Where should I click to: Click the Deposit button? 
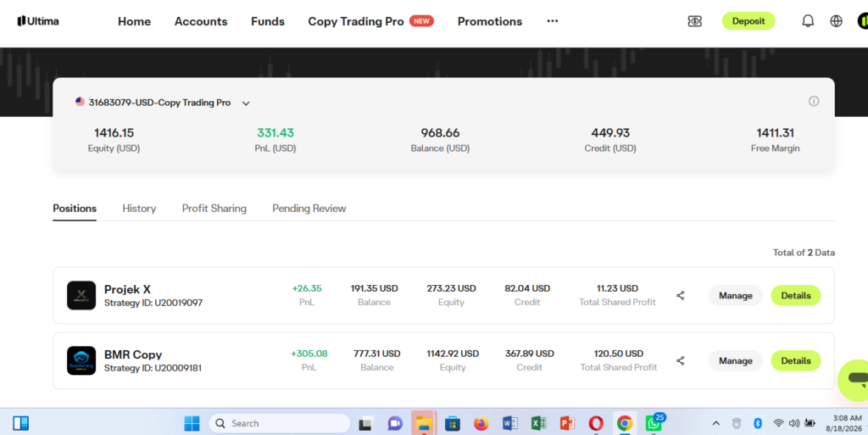pos(748,21)
